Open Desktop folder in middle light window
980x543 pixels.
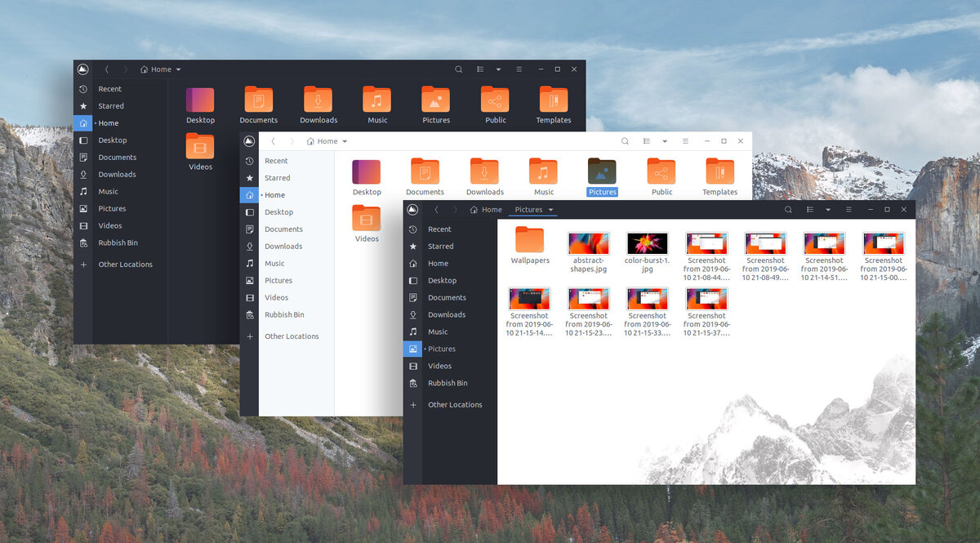pos(367,171)
